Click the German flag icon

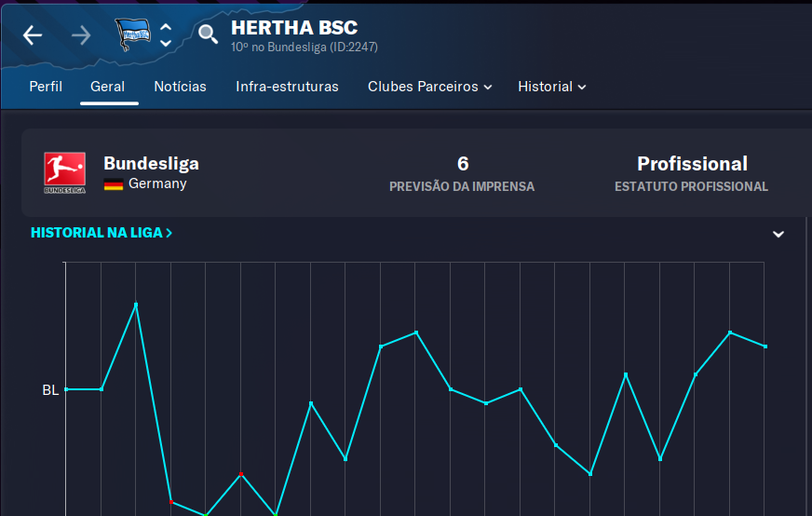114,183
